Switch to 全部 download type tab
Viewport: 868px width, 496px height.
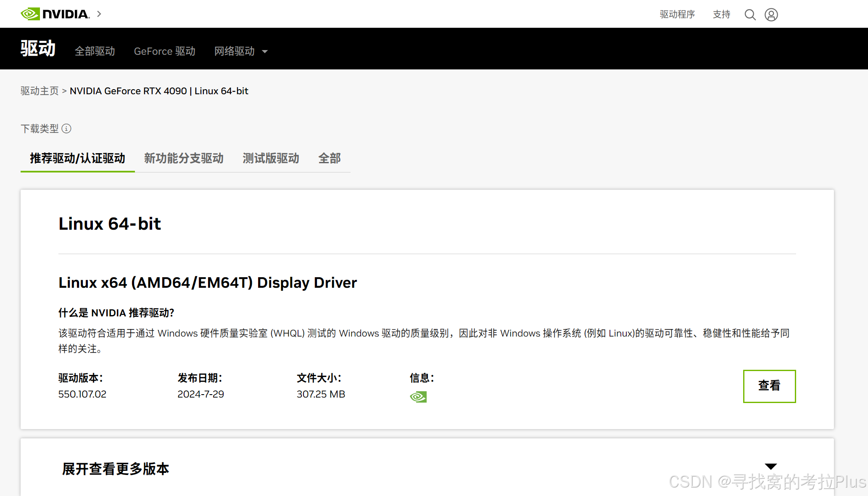pyautogui.click(x=330, y=159)
